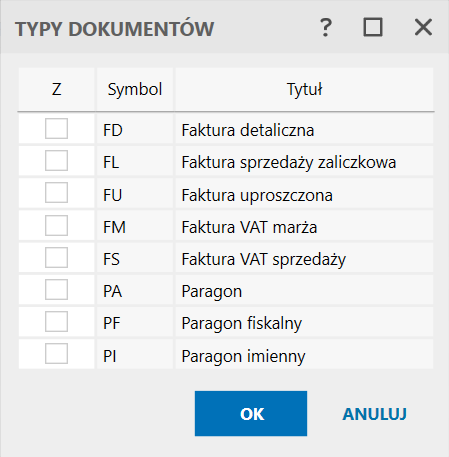Maximize the Typy dokumentów dialog
The width and height of the screenshot is (449, 457).
click(372, 27)
